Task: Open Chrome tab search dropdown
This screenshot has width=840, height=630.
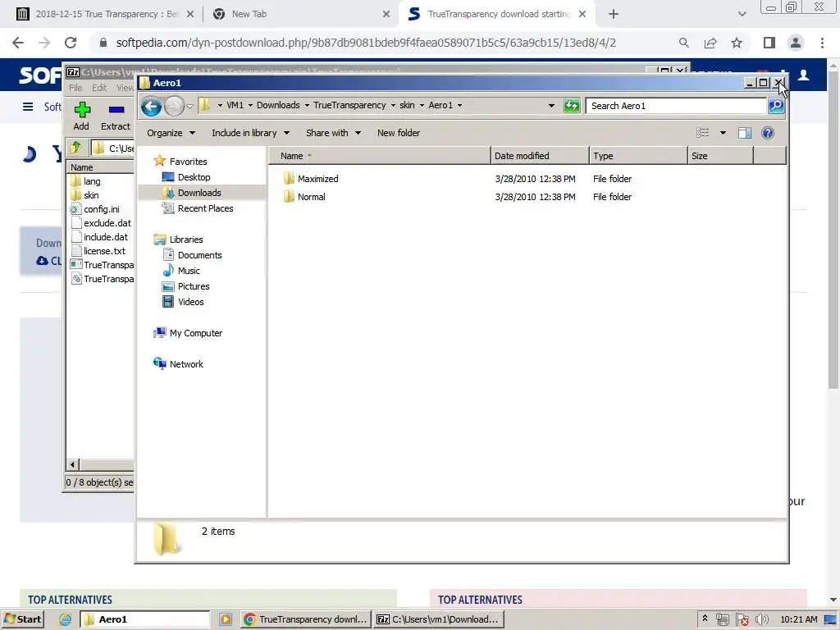Action: pos(742,14)
